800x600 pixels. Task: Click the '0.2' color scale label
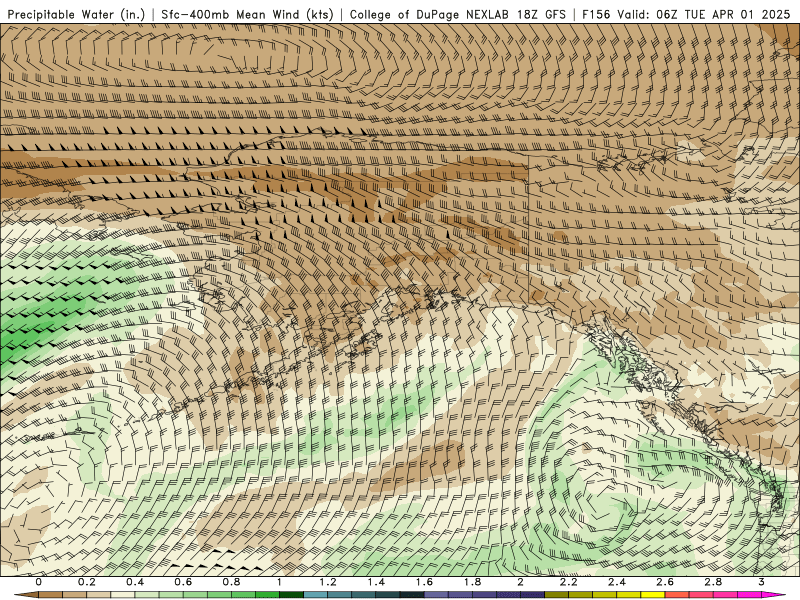87,582
